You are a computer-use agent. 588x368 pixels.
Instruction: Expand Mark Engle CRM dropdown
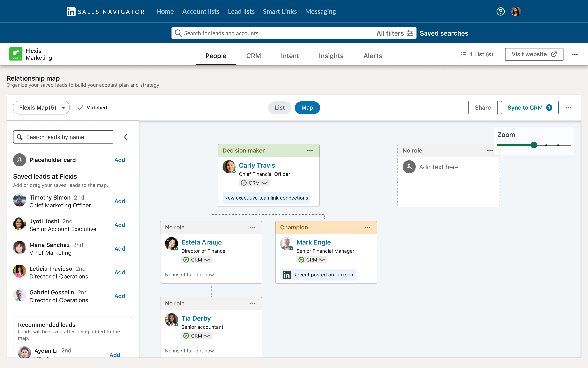312,260
